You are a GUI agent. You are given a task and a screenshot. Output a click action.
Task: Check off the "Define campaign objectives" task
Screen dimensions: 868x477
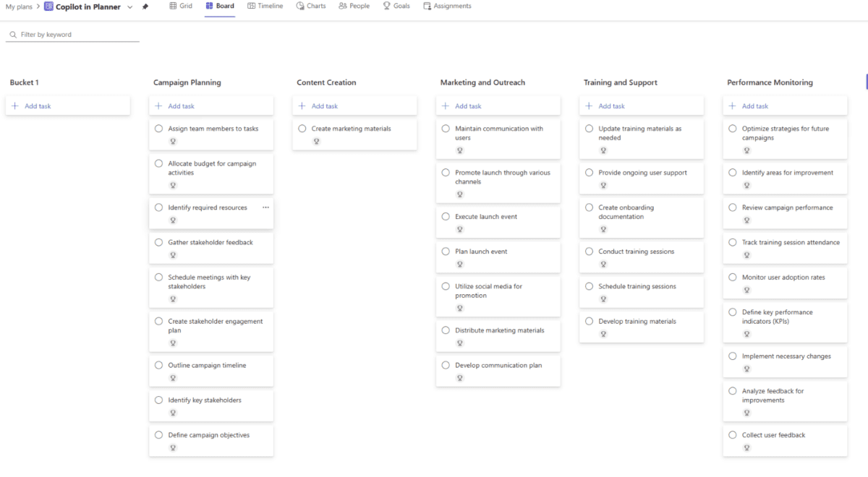point(160,435)
